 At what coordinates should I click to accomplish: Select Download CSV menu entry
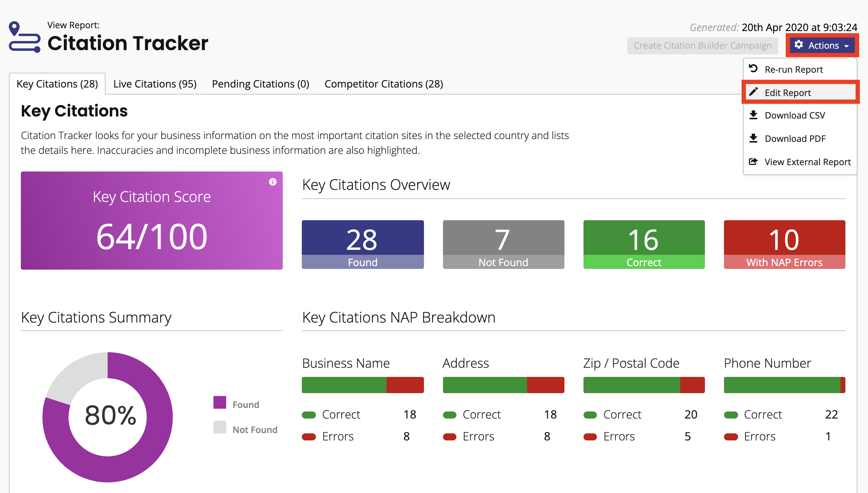800,115
